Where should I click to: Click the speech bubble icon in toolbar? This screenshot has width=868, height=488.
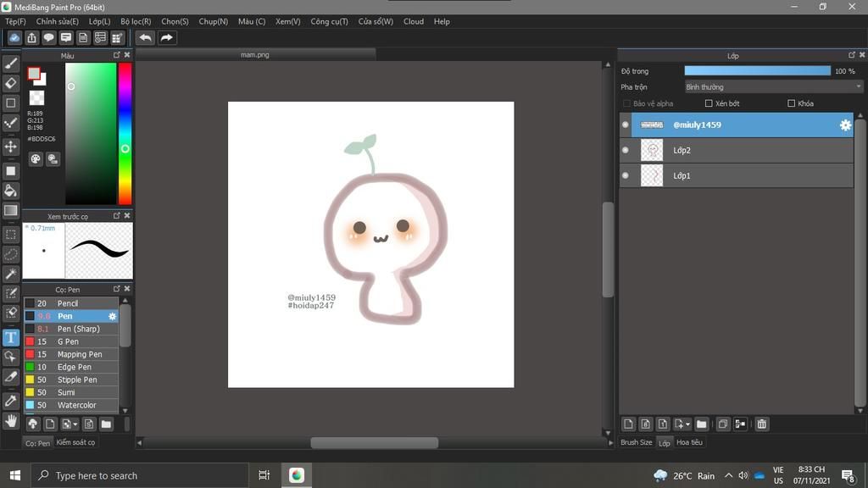tap(48, 37)
